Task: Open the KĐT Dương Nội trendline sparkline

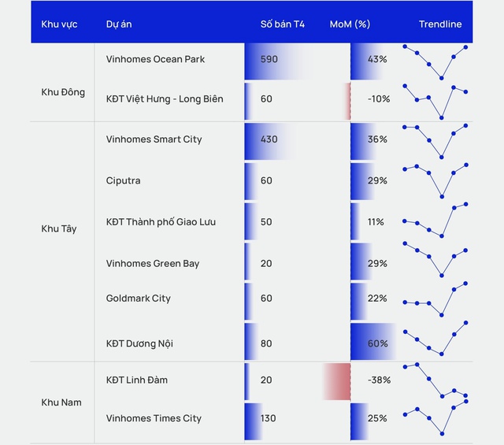Action: click(435, 338)
